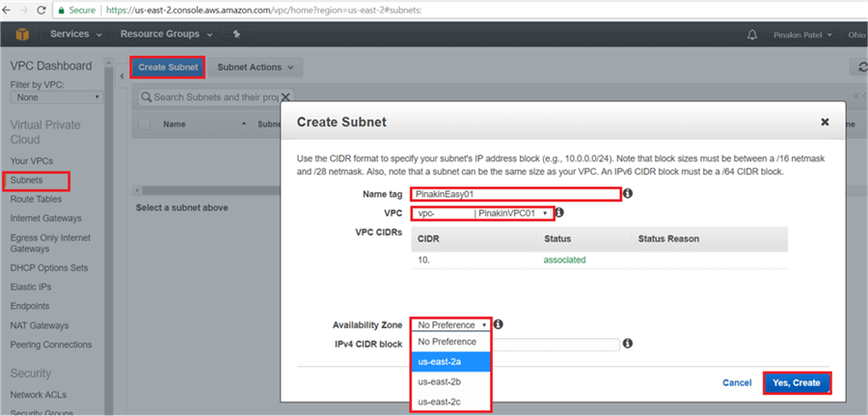Open Peering Connections in sidebar
This screenshot has width=868, height=416.
tap(51, 345)
